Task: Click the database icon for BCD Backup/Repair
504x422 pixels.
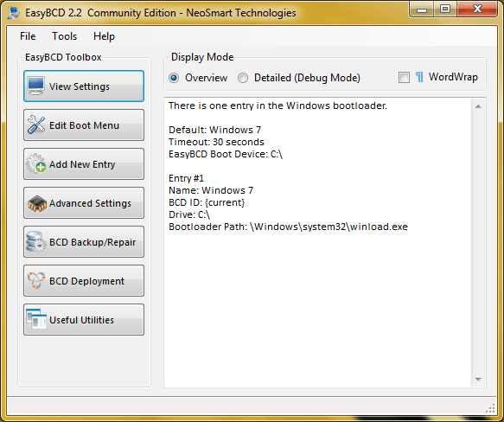Action: click(36, 241)
